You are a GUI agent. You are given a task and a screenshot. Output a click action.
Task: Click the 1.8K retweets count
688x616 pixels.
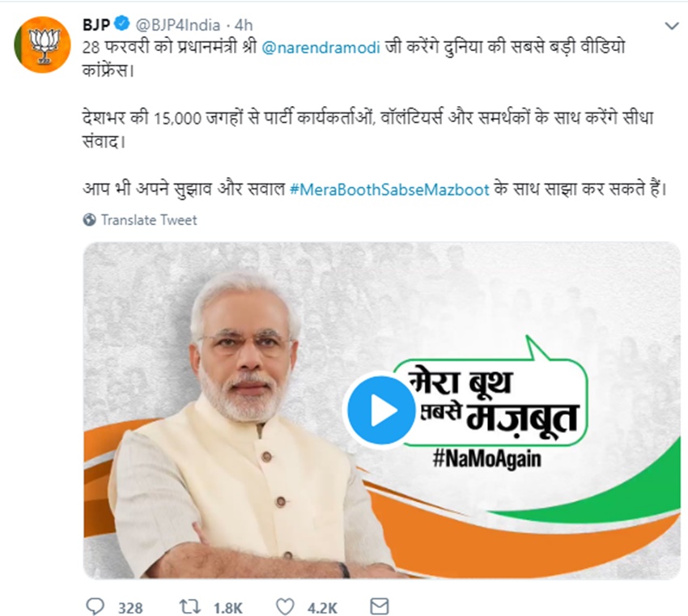tap(228, 608)
